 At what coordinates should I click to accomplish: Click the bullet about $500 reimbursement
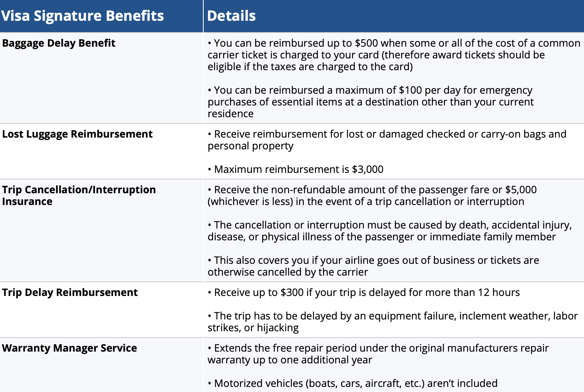pos(394,44)
